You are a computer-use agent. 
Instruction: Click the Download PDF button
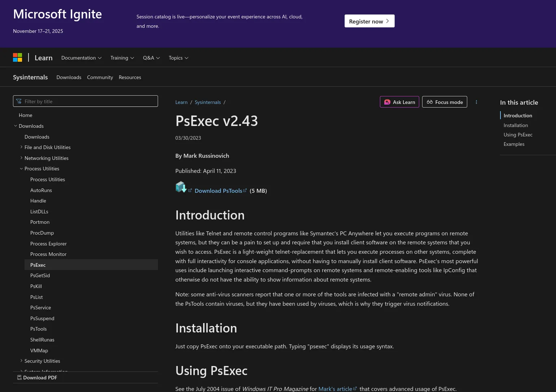pos(37,378)
